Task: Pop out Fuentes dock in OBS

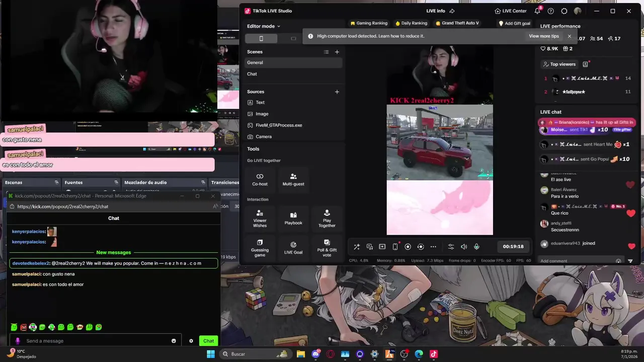Action: (x=116, y=183)
